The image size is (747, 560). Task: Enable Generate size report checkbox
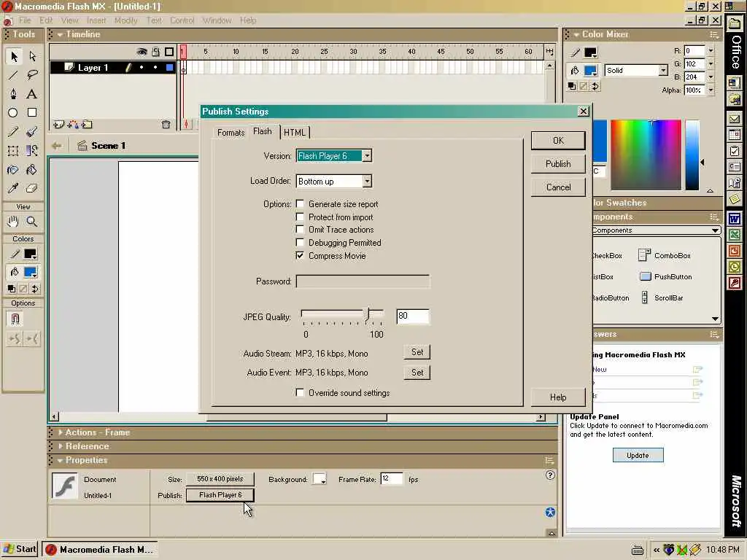pos(300,204)
